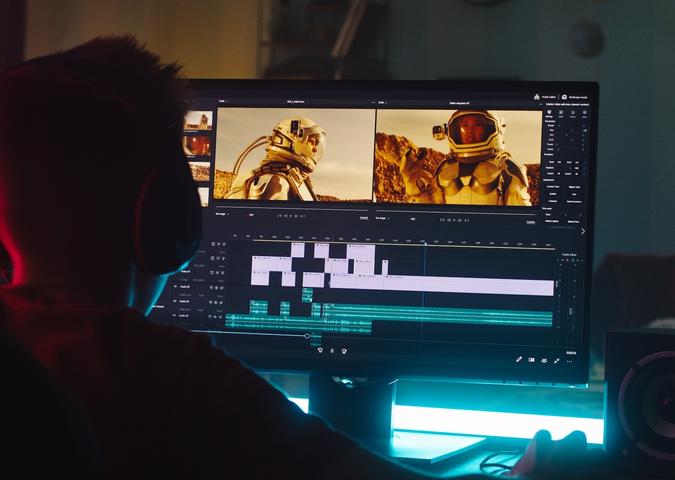675x480 pixels.
Task: Toggle the bottom audio track's first header icon
Action: point(210,317)
